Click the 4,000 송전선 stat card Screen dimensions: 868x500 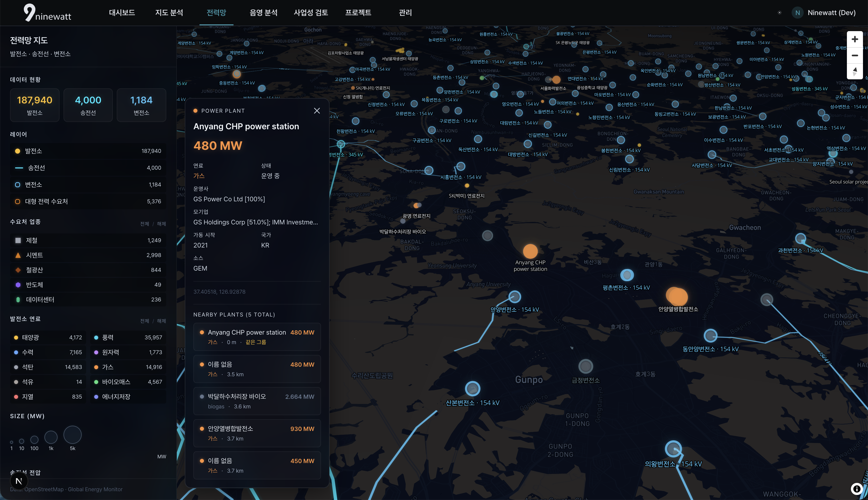pyautogui.click(x=88, y=105)
